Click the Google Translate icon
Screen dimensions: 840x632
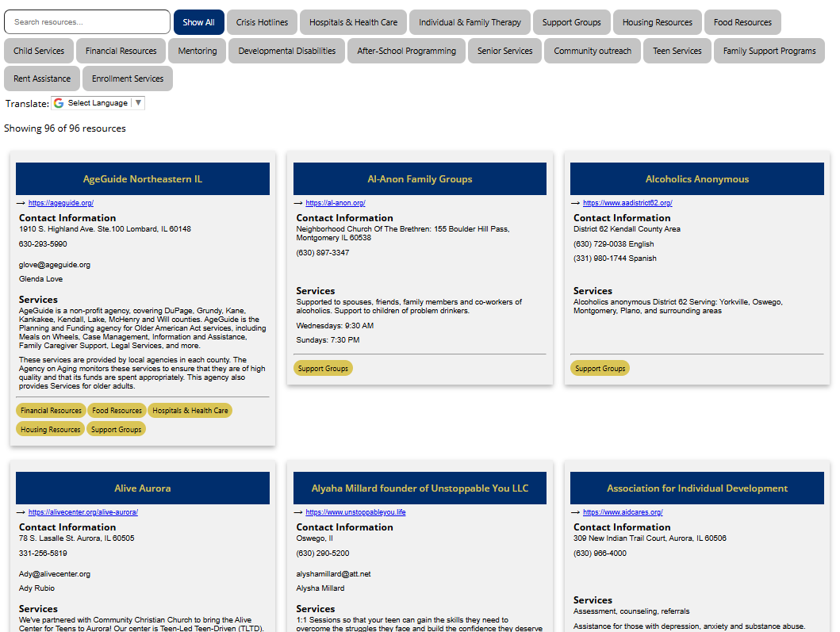(57, 102)
